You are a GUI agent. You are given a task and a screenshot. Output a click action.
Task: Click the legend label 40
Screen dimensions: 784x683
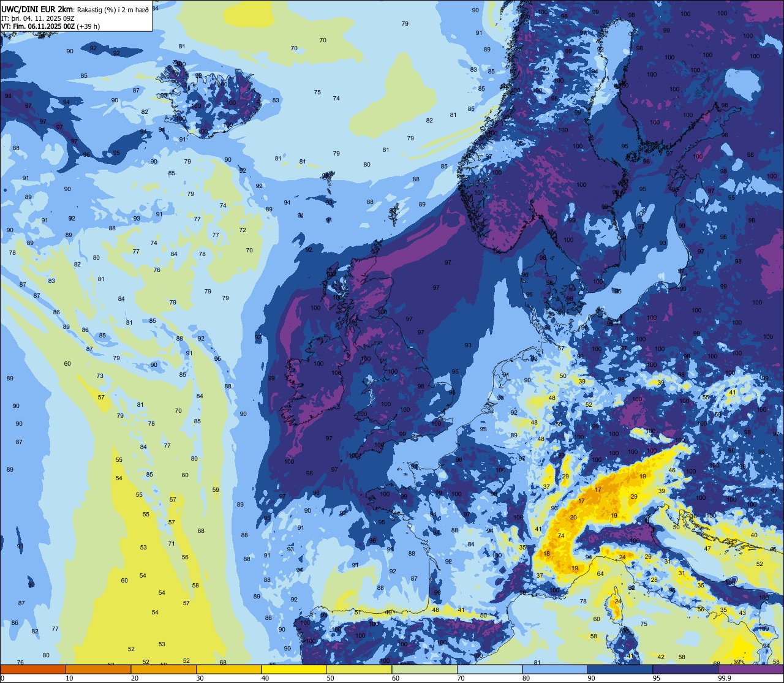coord(265,678)
